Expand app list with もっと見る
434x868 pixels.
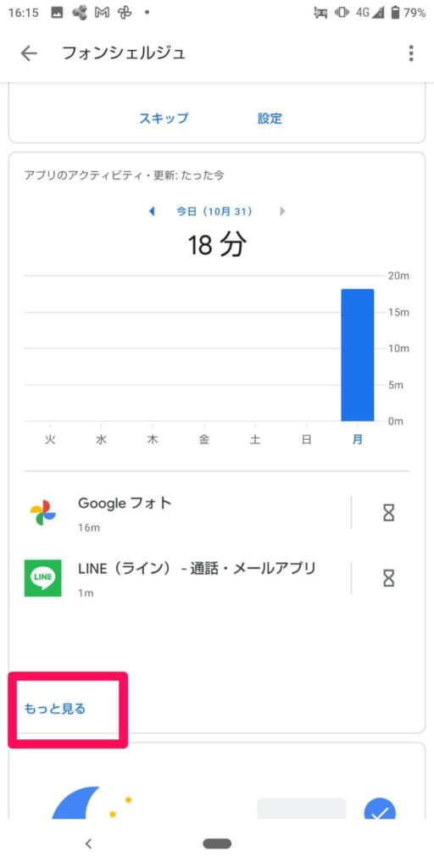coord(55,709)
